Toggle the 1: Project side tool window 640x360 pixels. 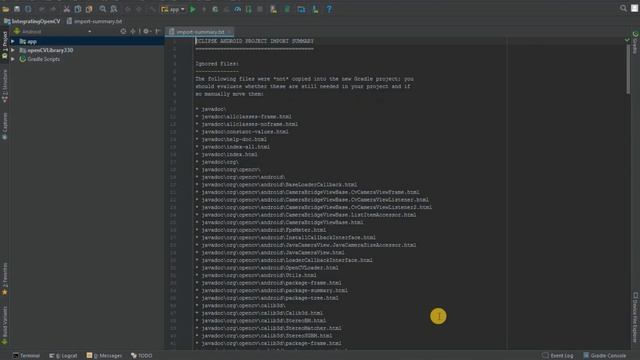[4, 45]
